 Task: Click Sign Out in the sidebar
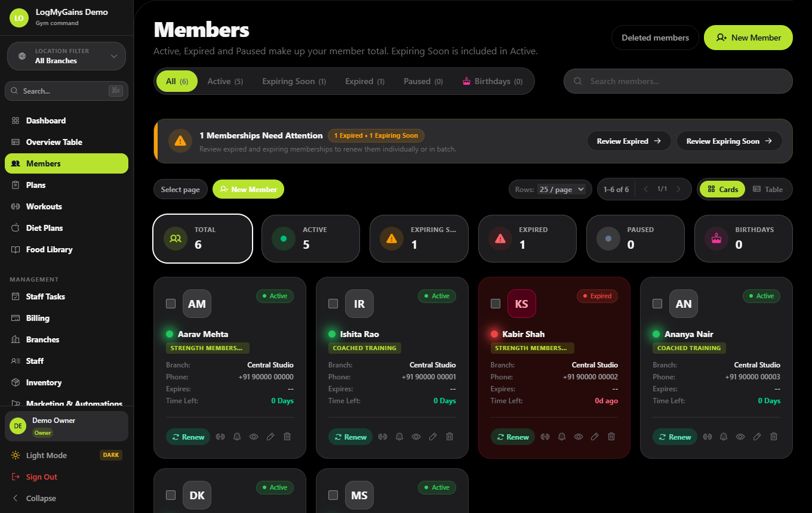[66, 477]
